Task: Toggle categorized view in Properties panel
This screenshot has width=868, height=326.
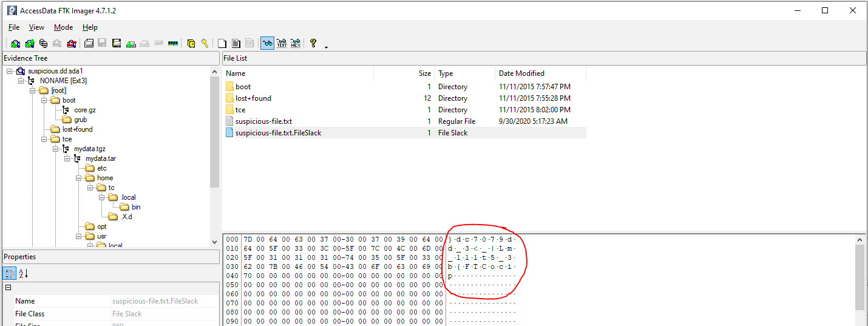Action: coord(10,273)
